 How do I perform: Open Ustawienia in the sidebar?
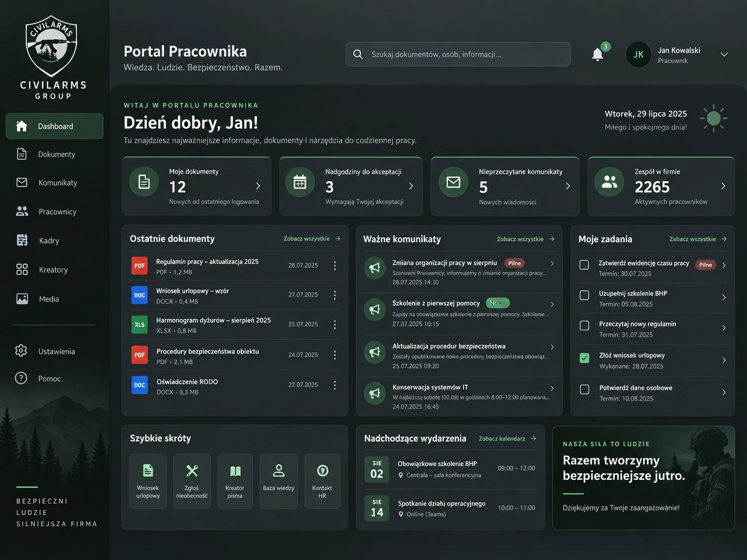pos(54,351)
